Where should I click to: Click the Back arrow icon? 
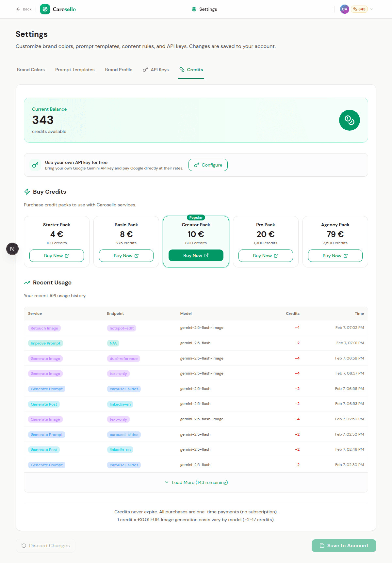click(x=18, y=9)
